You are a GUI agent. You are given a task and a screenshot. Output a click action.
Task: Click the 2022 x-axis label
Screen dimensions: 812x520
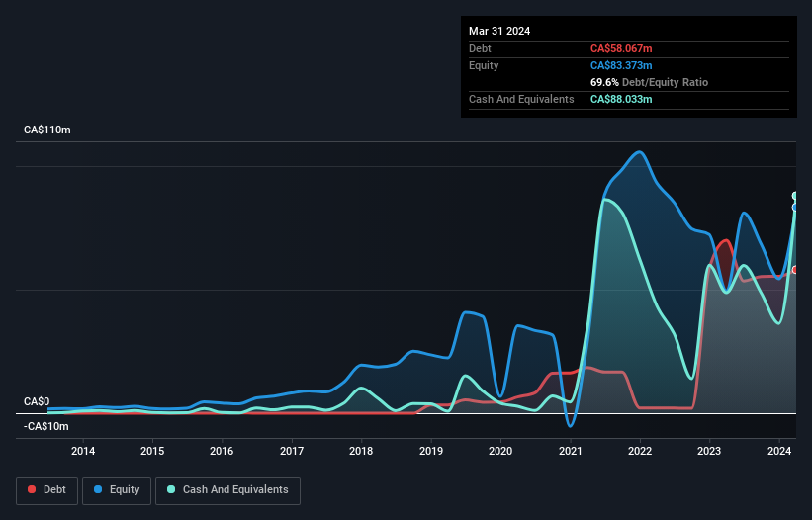coord(640,451)
